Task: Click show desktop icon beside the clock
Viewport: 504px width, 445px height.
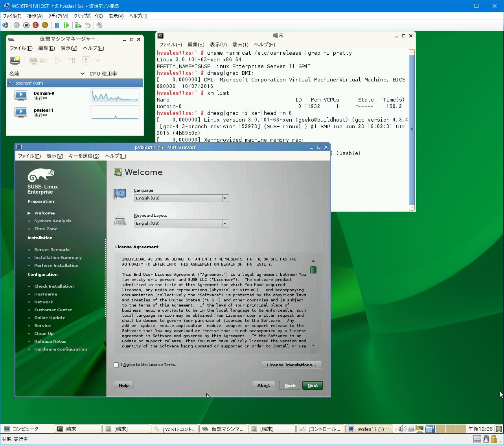Action: (498, 429)
